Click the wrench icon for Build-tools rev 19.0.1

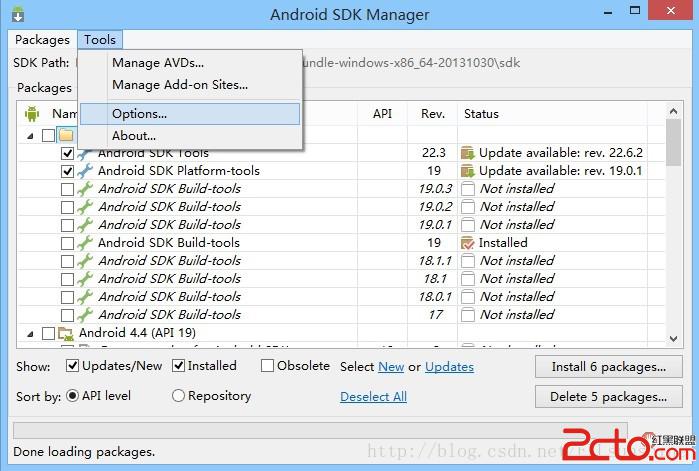pyautogui.click(x=85, y=225)
